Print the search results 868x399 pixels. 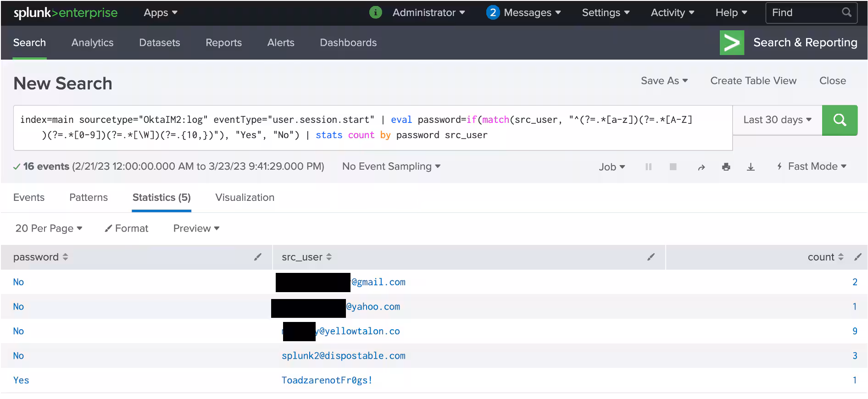726,167
